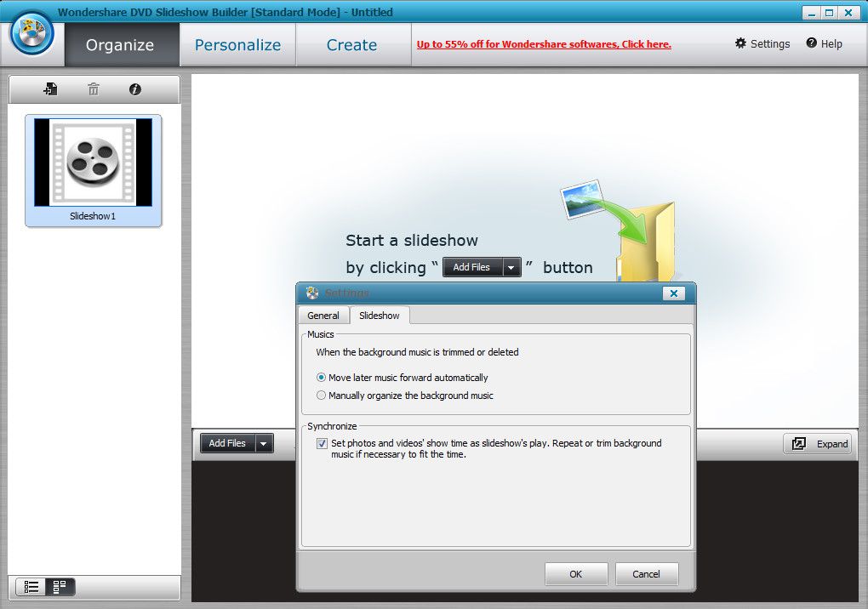Viewport: 868px width, 609px height.
Task: Close the Settings dialog with the X
Action: 674,293
